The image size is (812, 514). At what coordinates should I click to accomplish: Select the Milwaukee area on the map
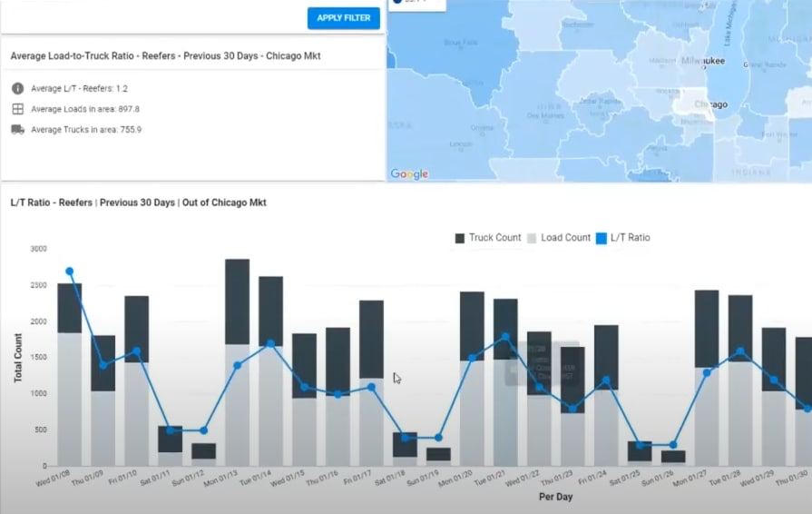[701, 61]
